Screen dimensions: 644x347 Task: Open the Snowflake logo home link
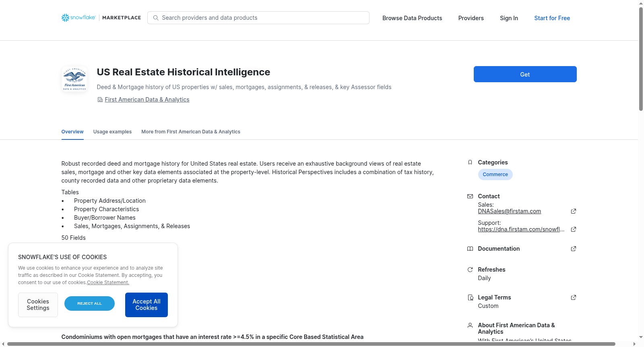pos(78,18)
